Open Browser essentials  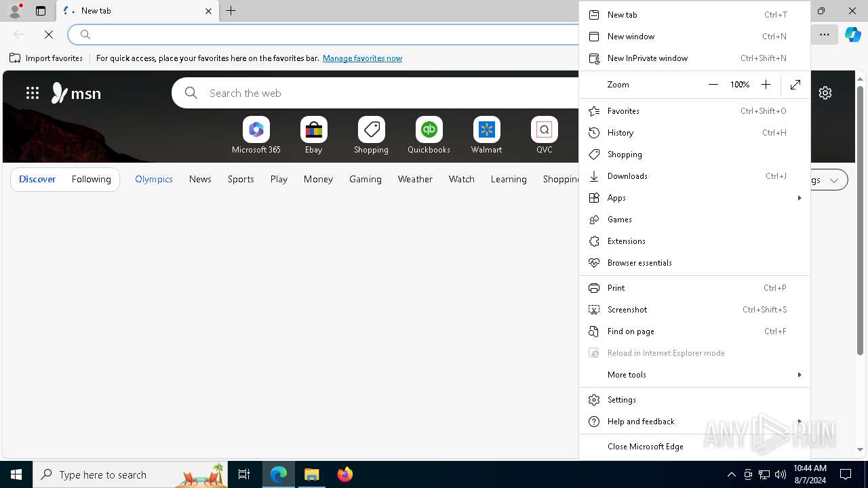point(694,263)
